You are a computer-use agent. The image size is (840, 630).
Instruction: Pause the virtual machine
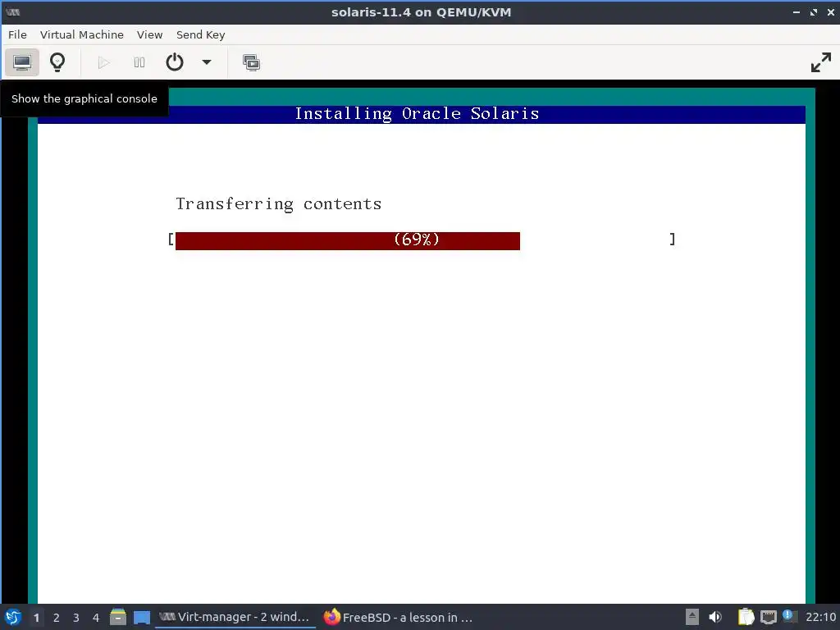pyautogui.click(x=139, y=62)
